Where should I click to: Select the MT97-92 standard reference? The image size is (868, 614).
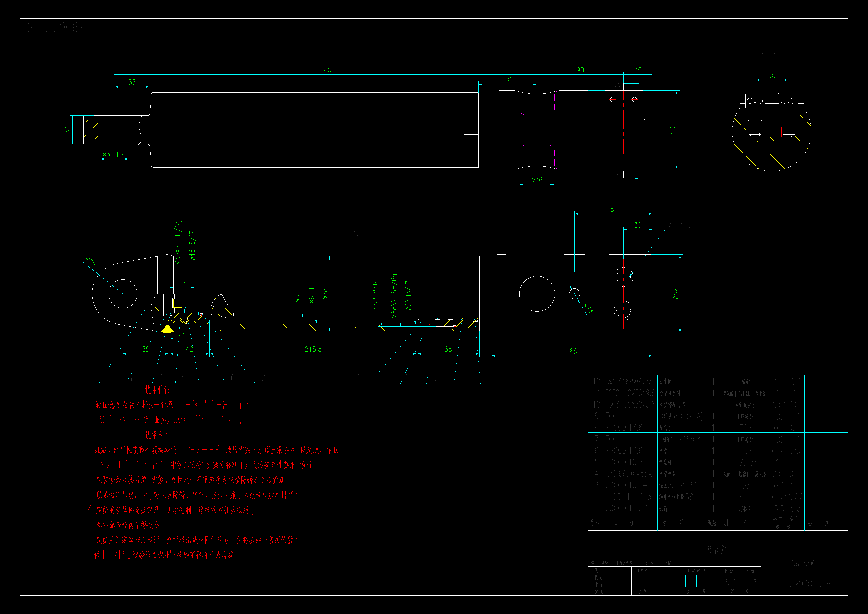[x=198, y=450]
